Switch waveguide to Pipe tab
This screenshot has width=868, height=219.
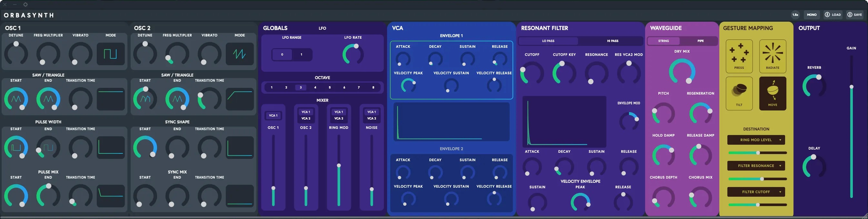700,41
